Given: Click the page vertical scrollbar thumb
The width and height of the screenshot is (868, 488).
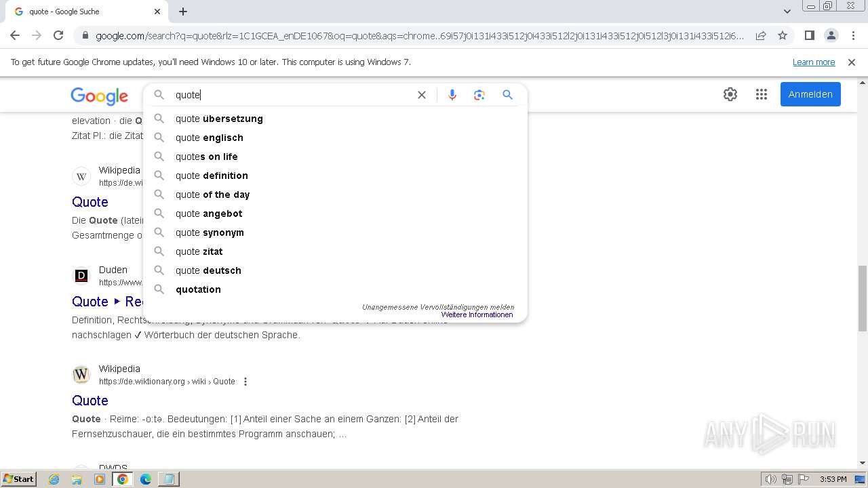Looking at the screenshot, I should click(x=862, y=298).
